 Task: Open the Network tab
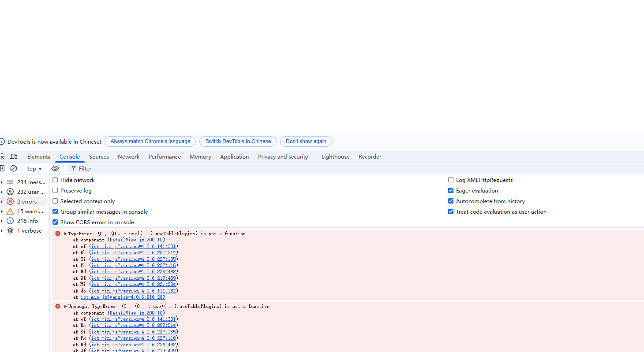tap(128, 156)
